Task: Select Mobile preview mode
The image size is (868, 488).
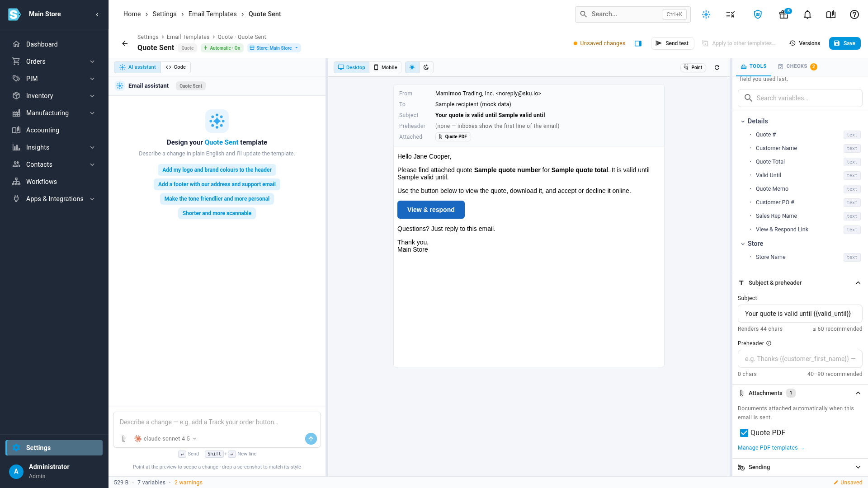Action: click(x=385, y=67)
